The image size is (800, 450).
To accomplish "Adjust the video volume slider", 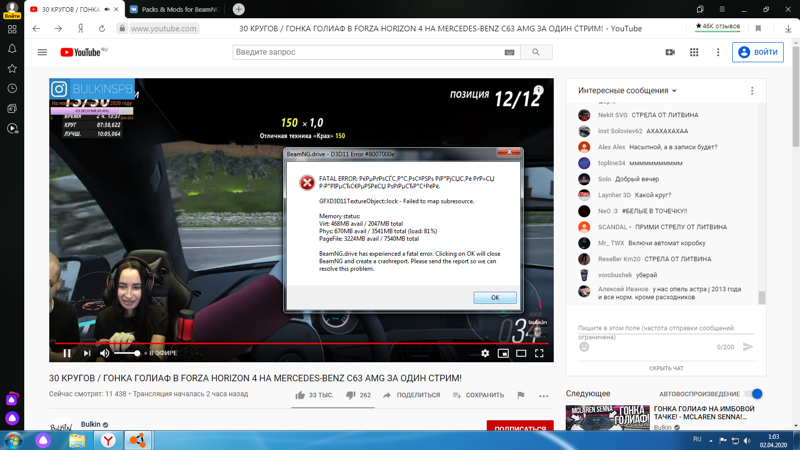I will click(x=127, y=353).
